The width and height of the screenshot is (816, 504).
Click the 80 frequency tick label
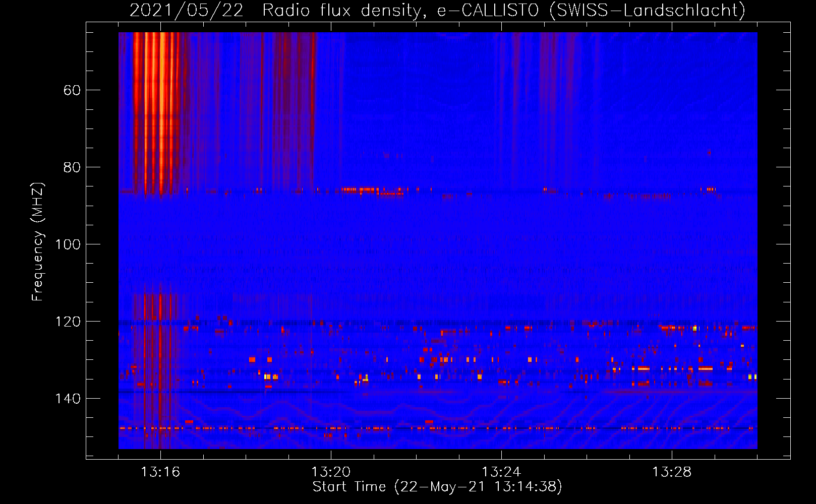coord(72,167)
